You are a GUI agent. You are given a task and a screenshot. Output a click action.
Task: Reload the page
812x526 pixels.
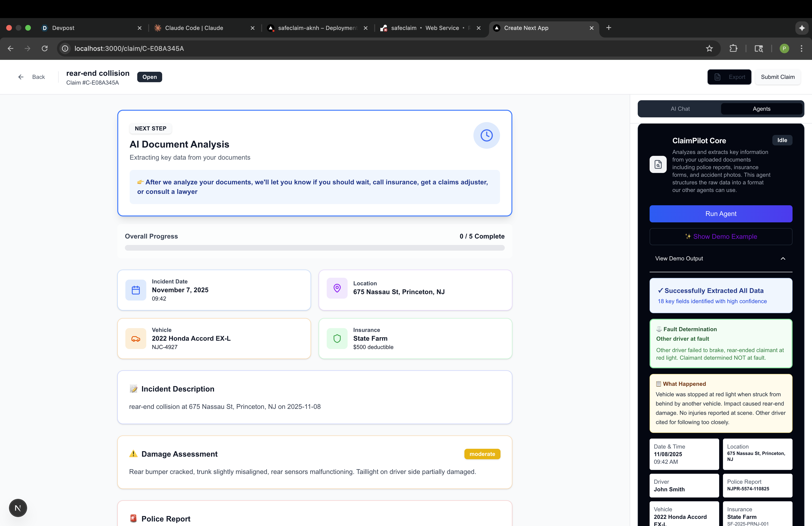click(x=45, y=48)
